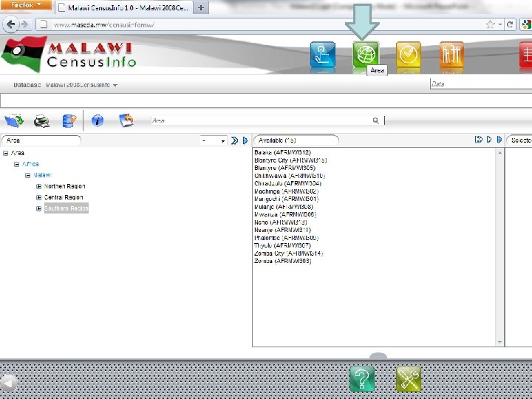Bookmark page with star icon

point(491,24)
